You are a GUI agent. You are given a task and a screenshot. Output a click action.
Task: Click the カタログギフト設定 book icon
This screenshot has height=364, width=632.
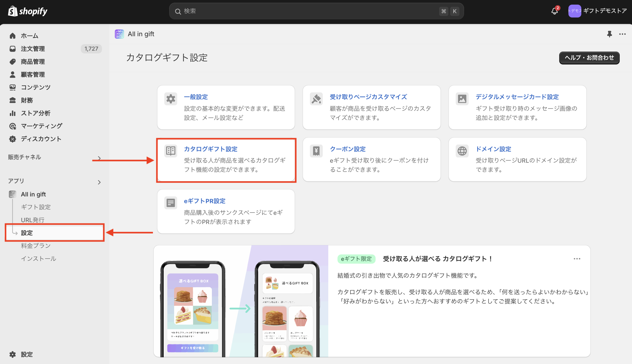(x=171, y=151)
